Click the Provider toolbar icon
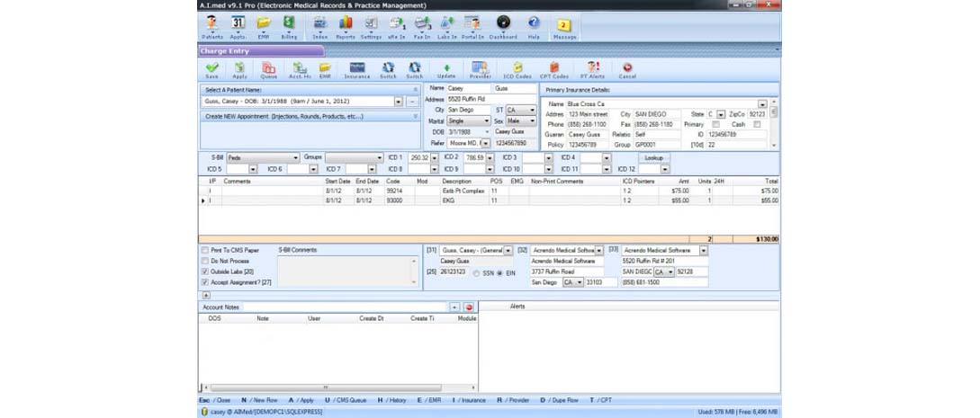 click(x=480, y=69)
